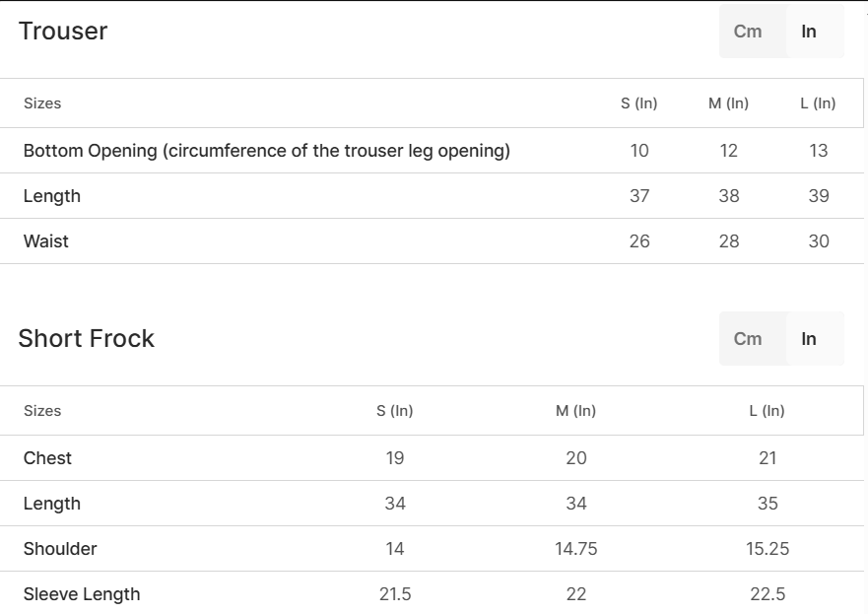Switch Trouser size chart to In
868x614 pixels.
809,32
